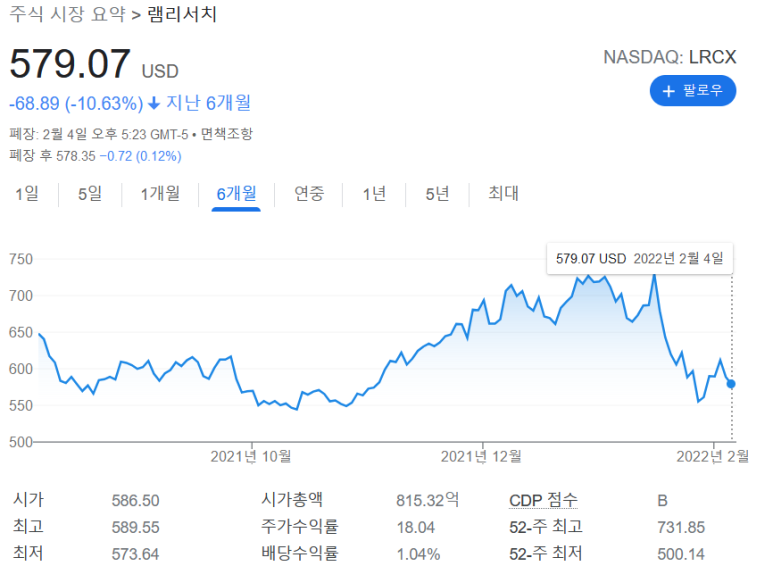773x566 pixels.
Task: Click the 시가총액 value 815.32억
Action: 427,500
